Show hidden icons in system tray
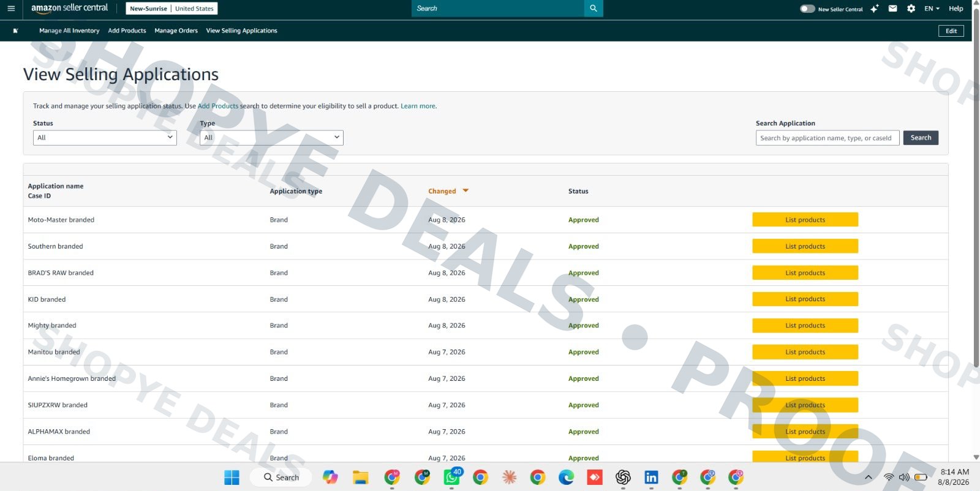 (x=868, y=478)
